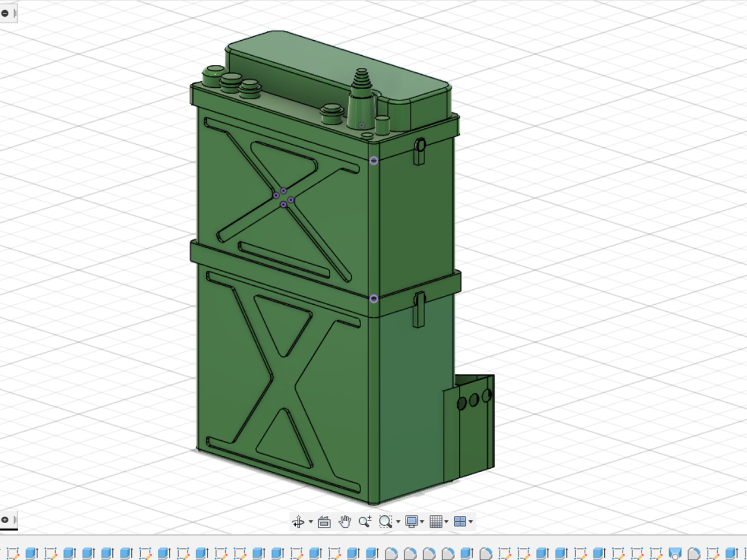The width and height of the screenshot is (747, 560).
Task: Select the Orbit tool in navigation bar
Action: (x=299, y=521)
